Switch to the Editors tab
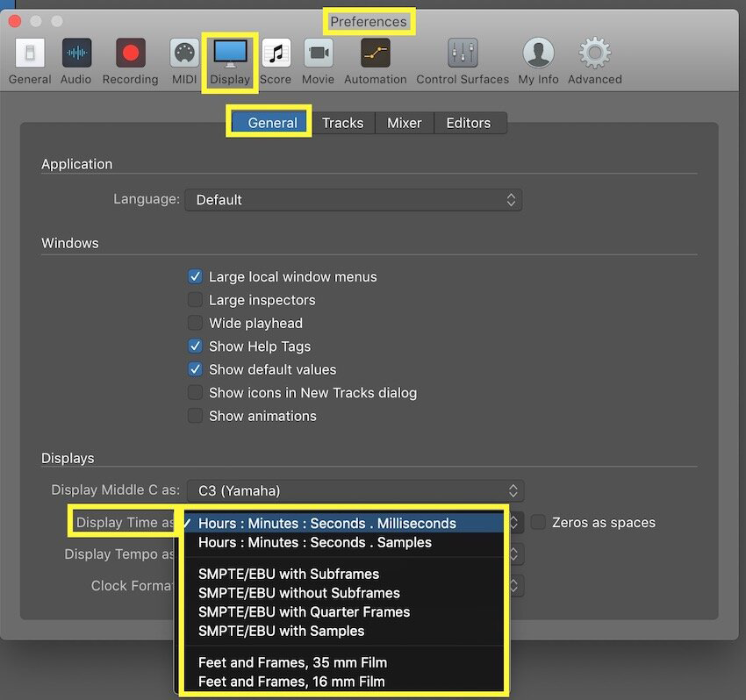 pyautogui.click(x=469, y=123)
